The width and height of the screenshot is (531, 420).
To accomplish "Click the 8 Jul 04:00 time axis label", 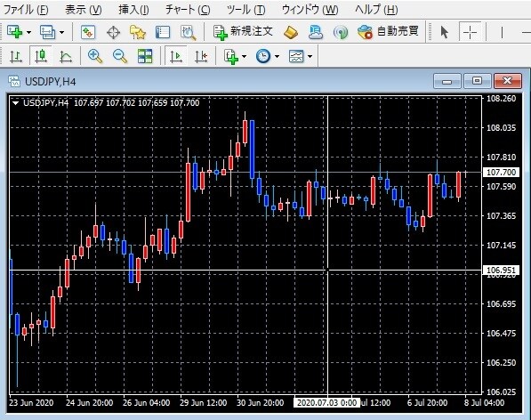I will pyautogui.click(x=484, y=403).
